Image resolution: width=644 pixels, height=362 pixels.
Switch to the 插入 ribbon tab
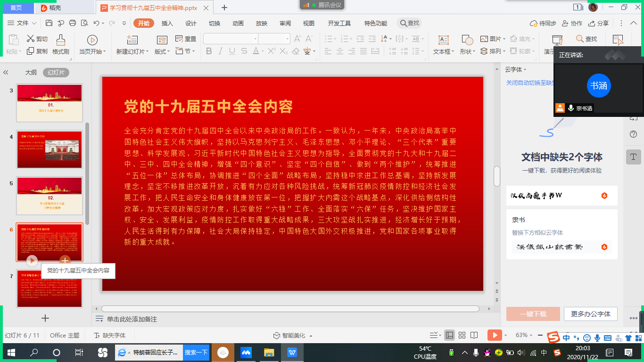point(167,23)
